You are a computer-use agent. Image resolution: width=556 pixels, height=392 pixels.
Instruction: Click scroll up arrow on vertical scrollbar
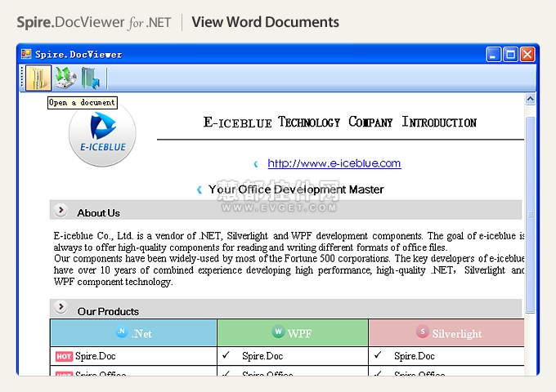tap(530, 99)
